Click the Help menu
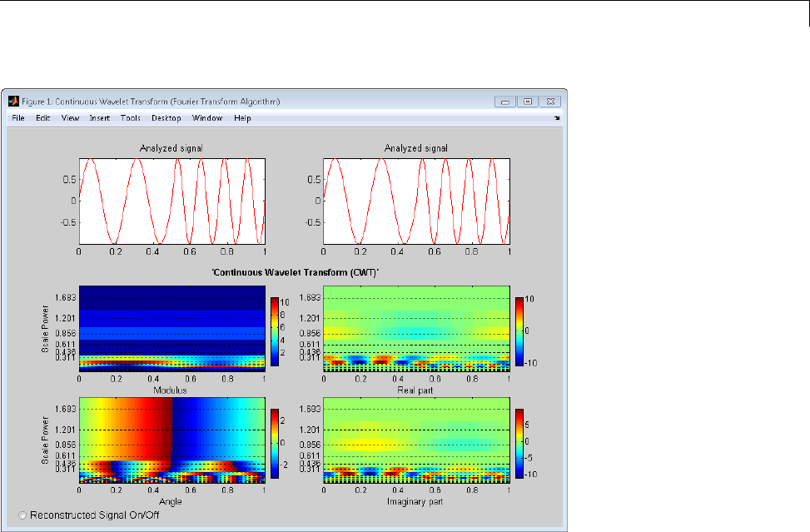Viewport: 810px width, 532px height. point(242,118)
